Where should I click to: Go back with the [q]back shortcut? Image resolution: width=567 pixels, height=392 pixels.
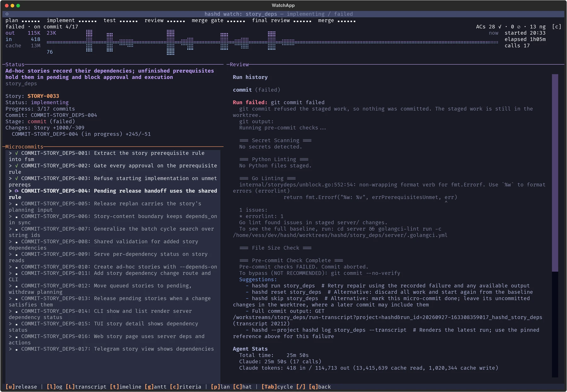point(320,387)
